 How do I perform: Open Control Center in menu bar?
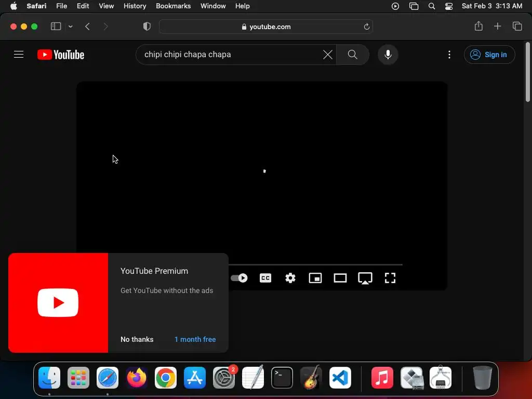click(448, 6)
